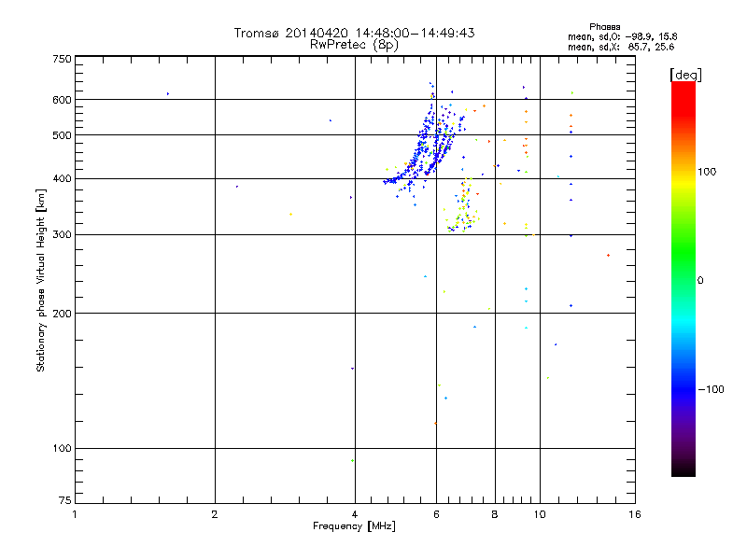Click the x-axis tick label '16'

(x=635, y=514)
